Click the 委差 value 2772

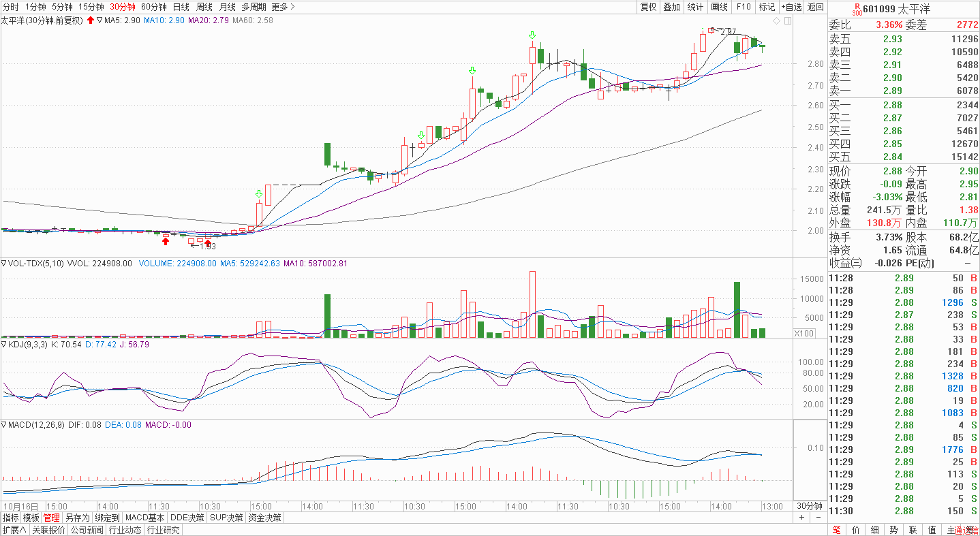pos(967,25)
